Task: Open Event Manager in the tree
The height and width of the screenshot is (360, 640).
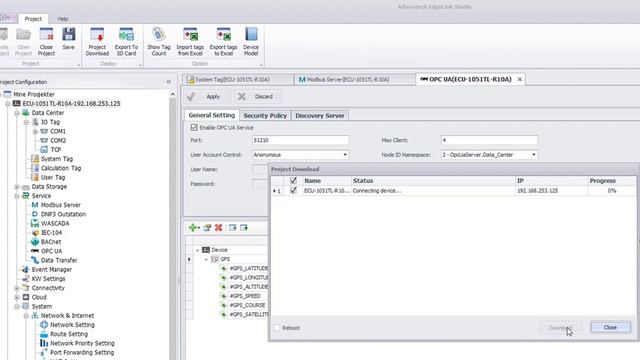Action: pos(52,269)
